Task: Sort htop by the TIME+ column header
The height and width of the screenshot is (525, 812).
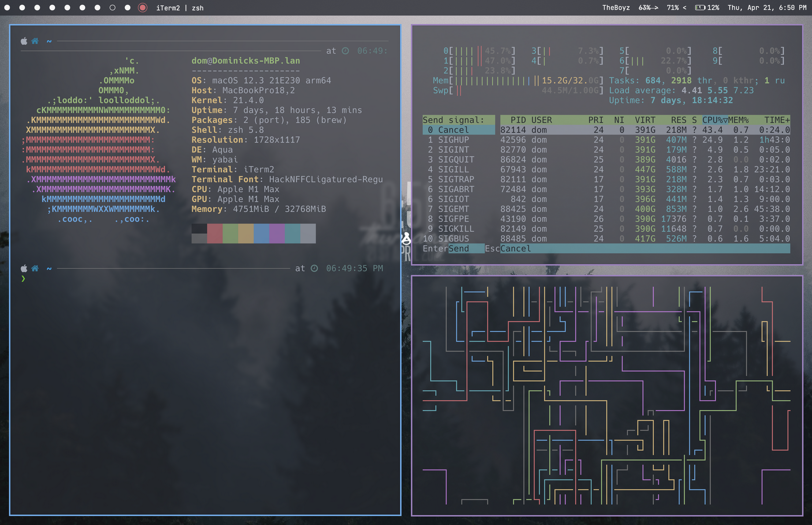Action: [777, 120]
